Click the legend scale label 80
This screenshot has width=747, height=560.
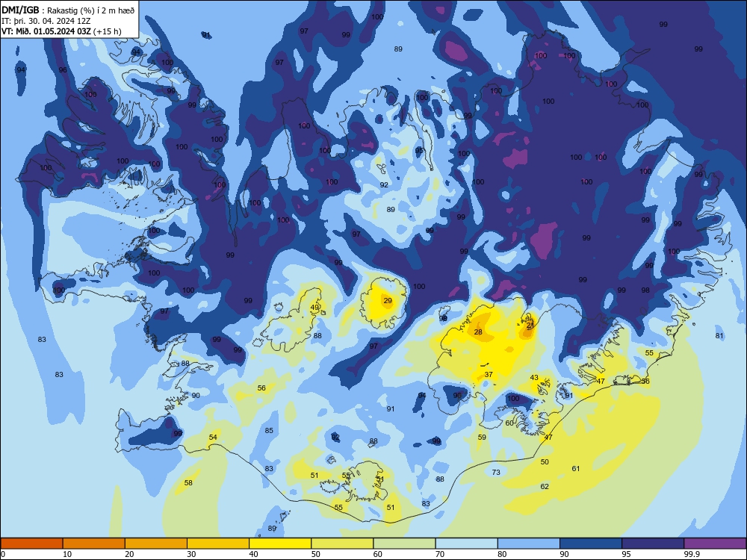point(502,554)
